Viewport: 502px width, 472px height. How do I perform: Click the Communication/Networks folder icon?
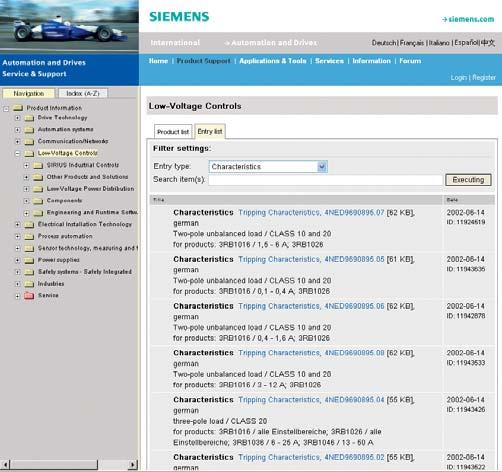click(x=29, y=141)
